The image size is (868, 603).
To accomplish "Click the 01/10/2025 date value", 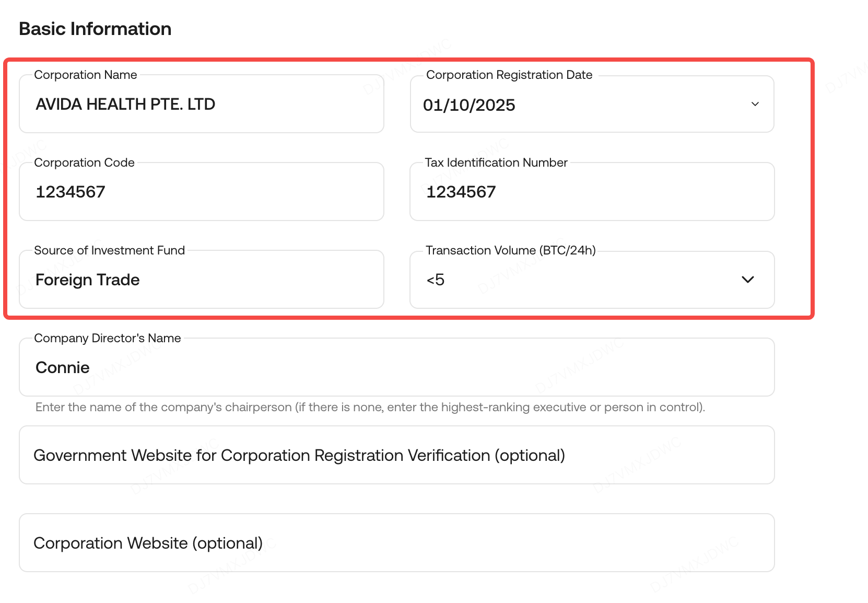I will pos(469,105).
